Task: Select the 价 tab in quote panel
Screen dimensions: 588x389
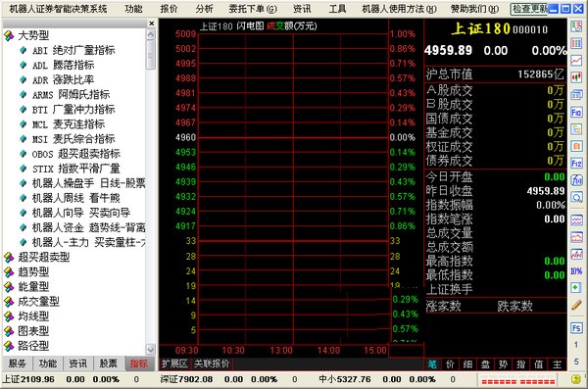Action: tap(450, 365)
